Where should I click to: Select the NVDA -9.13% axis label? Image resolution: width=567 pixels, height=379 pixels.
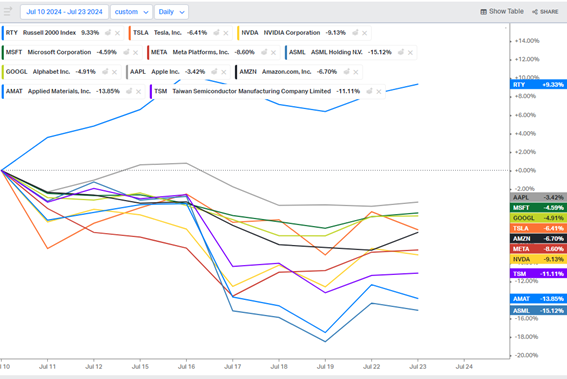538,259
